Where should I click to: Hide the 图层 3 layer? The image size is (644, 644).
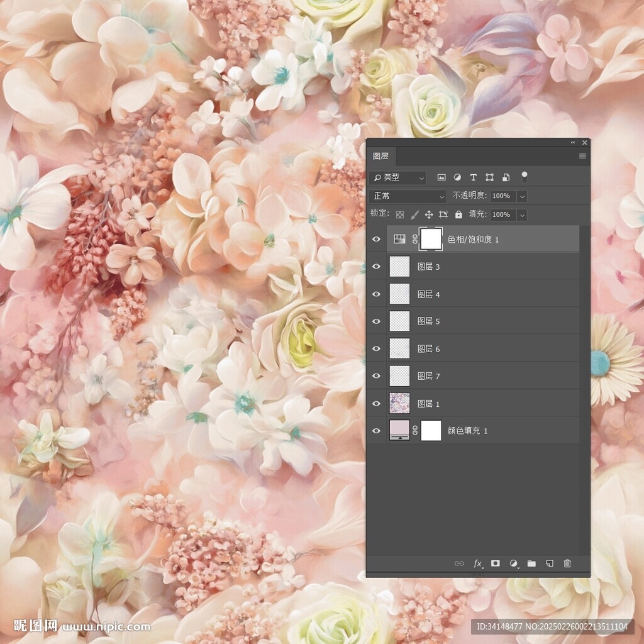376,266
